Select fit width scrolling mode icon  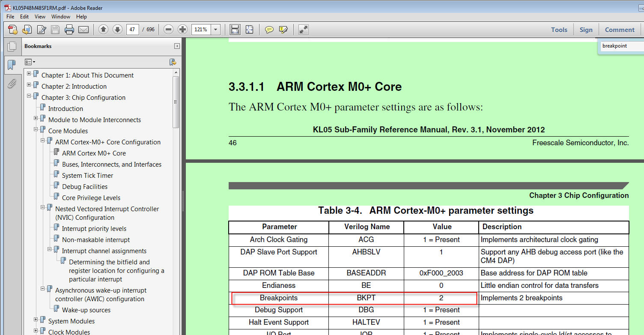[x=235, y=30]
